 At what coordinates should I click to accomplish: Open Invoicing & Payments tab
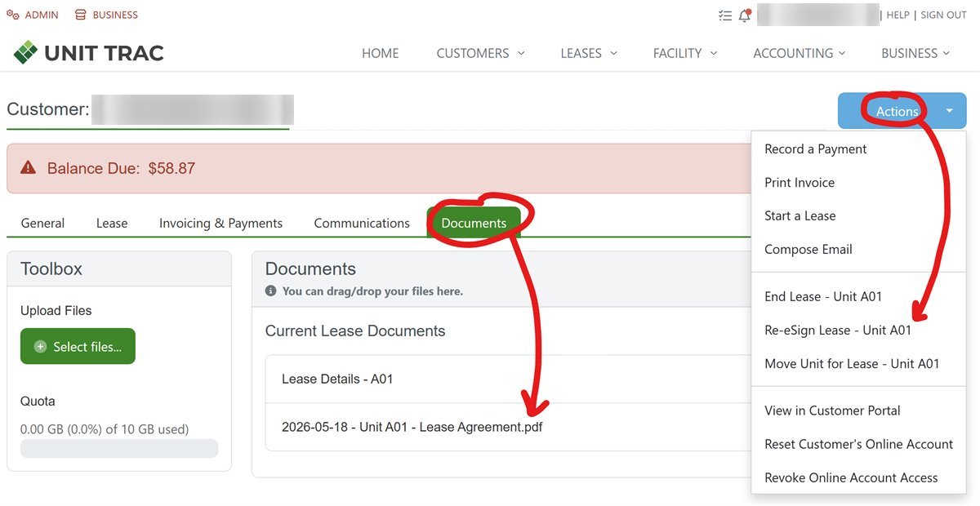click(220, 223)
